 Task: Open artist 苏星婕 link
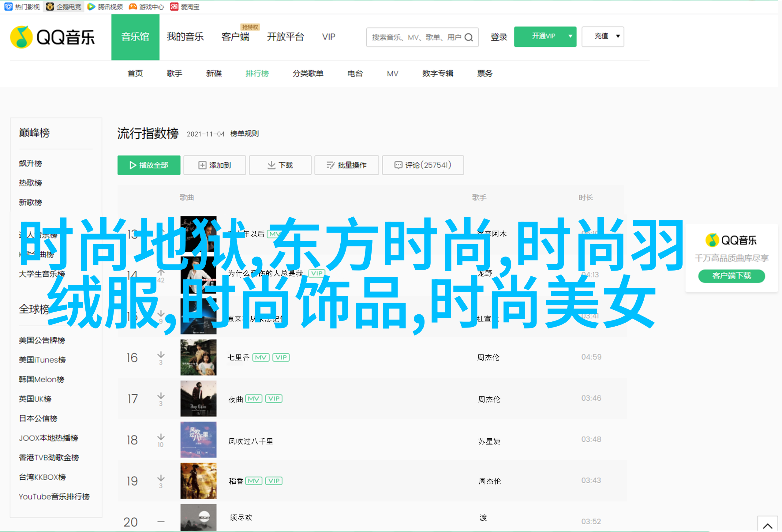489,441
